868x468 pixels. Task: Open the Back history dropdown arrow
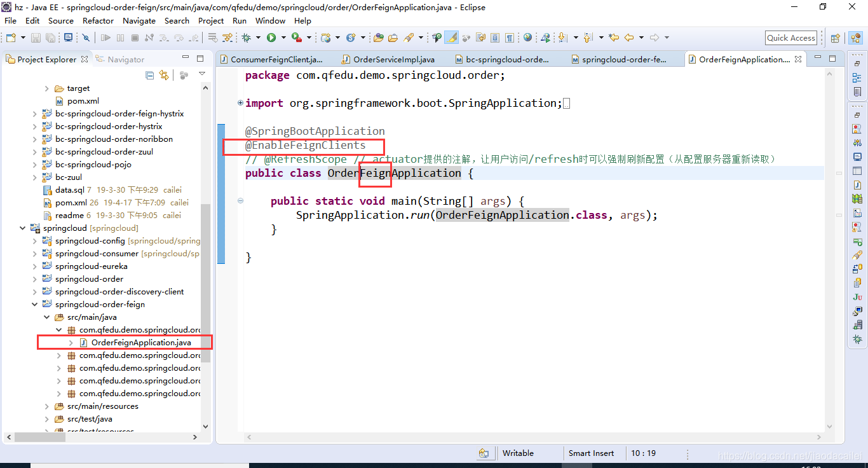click(x=641, y=38)
